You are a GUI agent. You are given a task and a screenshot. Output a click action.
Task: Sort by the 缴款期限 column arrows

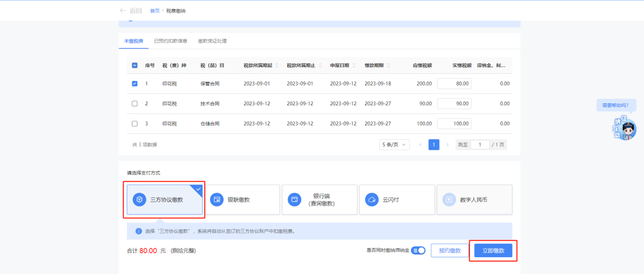388,65
